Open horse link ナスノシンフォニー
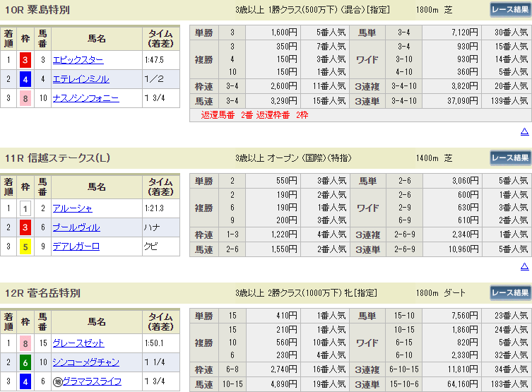 pyautogui.click(x=85, y=98)
